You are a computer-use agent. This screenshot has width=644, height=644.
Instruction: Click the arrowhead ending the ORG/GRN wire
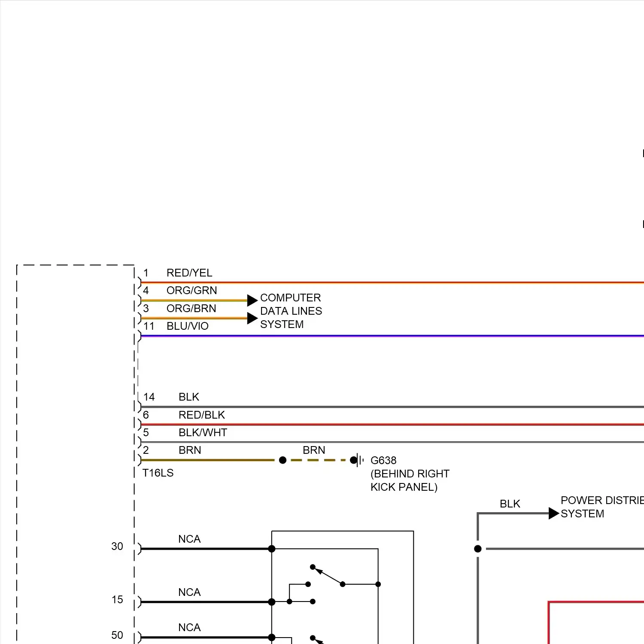252,301
